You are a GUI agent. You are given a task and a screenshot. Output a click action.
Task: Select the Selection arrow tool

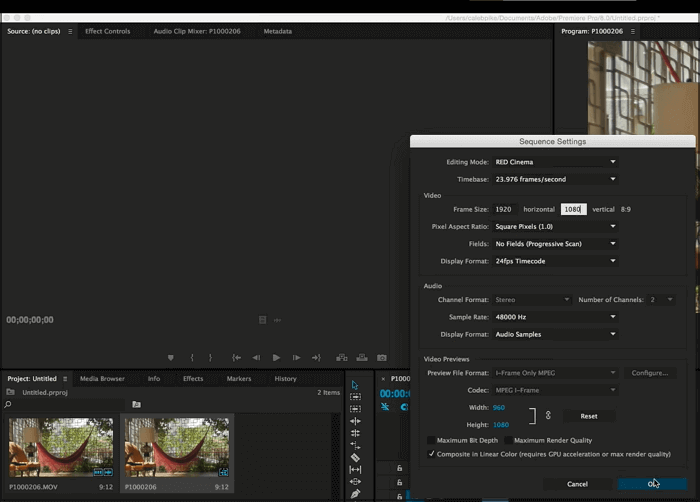click(355, 385)
